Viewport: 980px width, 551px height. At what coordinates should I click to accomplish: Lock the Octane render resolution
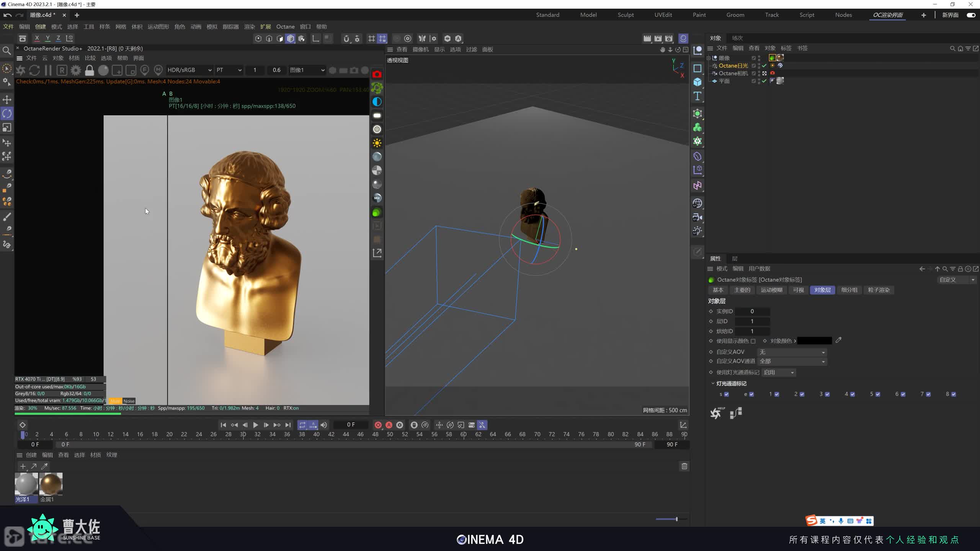(89, 70)
